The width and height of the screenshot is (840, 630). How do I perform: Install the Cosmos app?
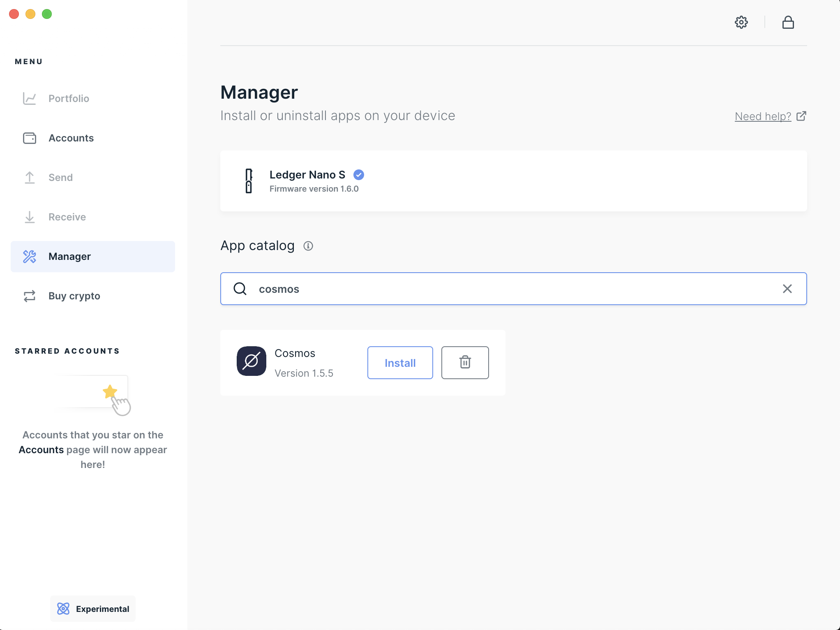tap(400, 362)
